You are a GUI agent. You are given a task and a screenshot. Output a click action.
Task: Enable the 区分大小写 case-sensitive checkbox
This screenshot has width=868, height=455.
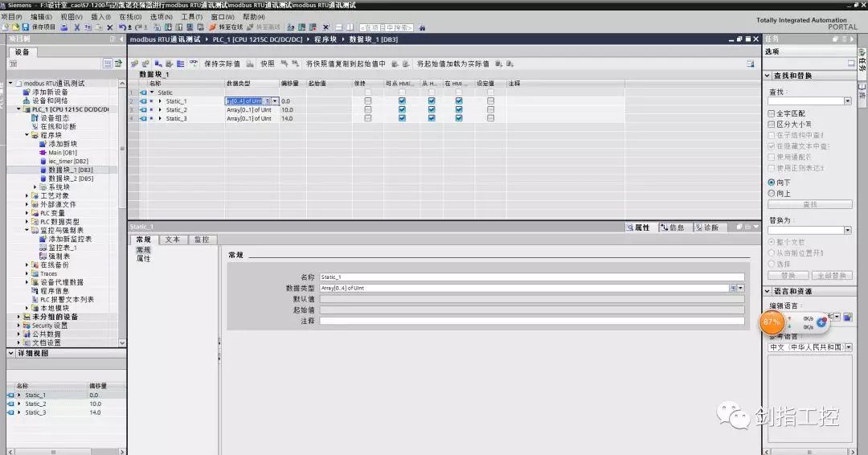coord(772,125)
